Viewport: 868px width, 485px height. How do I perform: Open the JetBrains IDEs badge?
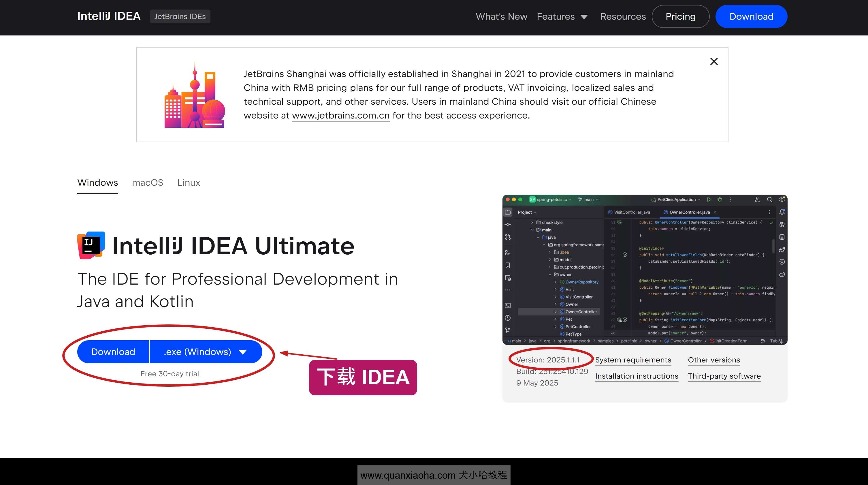(180, 16)
